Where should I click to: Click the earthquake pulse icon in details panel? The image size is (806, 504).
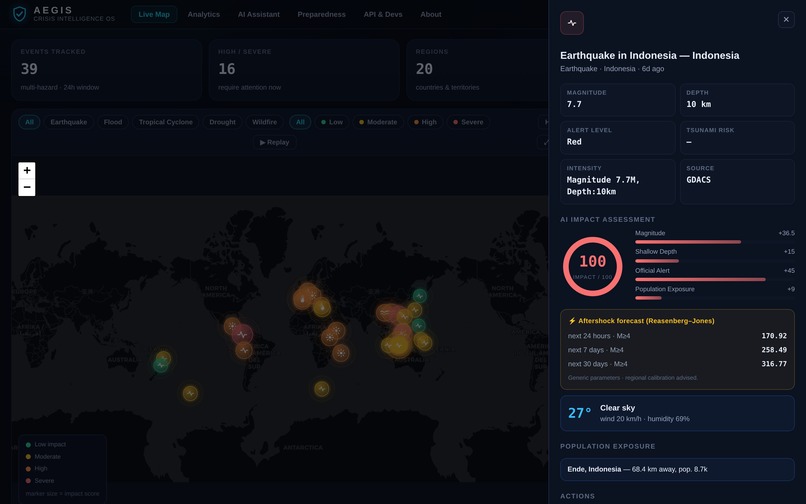572,23
